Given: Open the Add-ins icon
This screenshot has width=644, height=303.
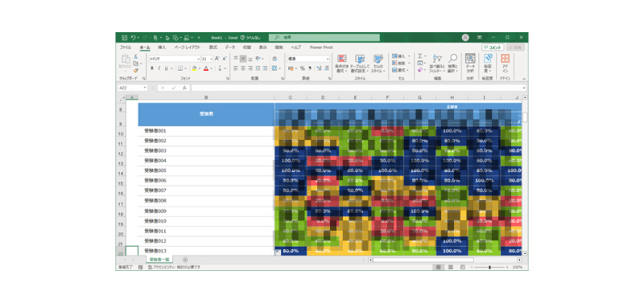Looking at the screenshot, I should 506,63.
